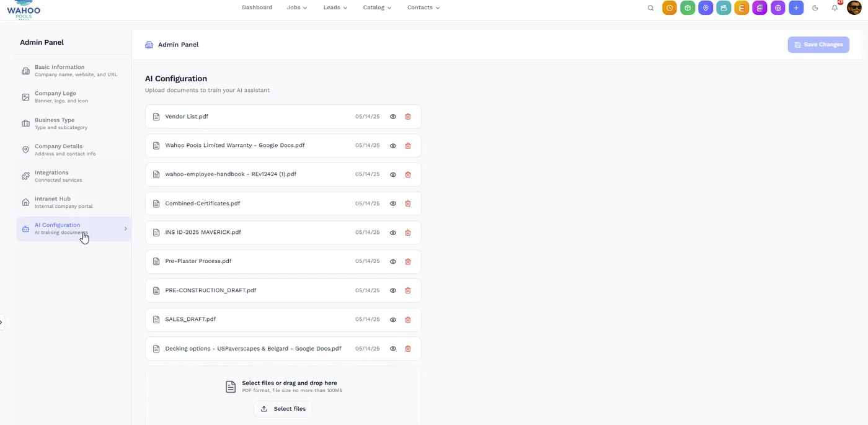The width and height of the screenshot is (868, 425).
Task: Delete wahoo-employee-handbook PDF
Action: tap(408, 175)
